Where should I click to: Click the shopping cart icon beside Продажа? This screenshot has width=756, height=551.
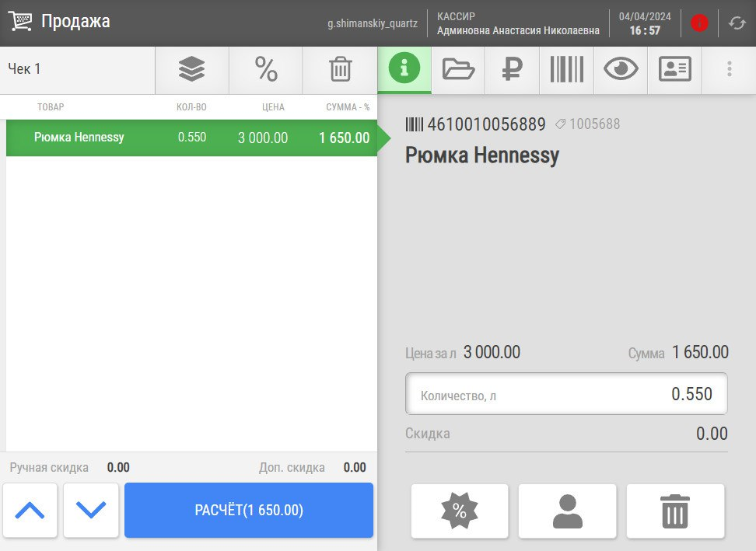click(x=20, y=21)
